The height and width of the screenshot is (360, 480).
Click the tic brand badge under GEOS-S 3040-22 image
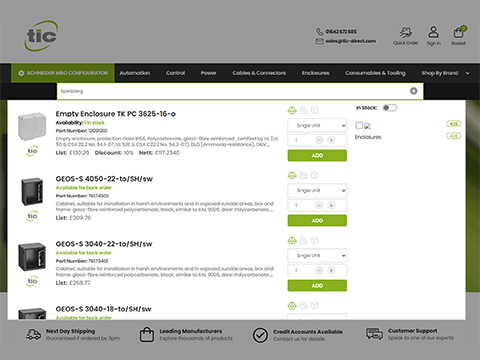32,281
